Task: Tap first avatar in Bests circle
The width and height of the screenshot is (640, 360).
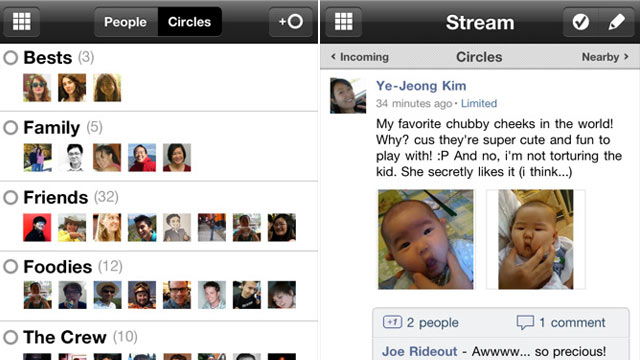Action: click(x=37, y=87)
